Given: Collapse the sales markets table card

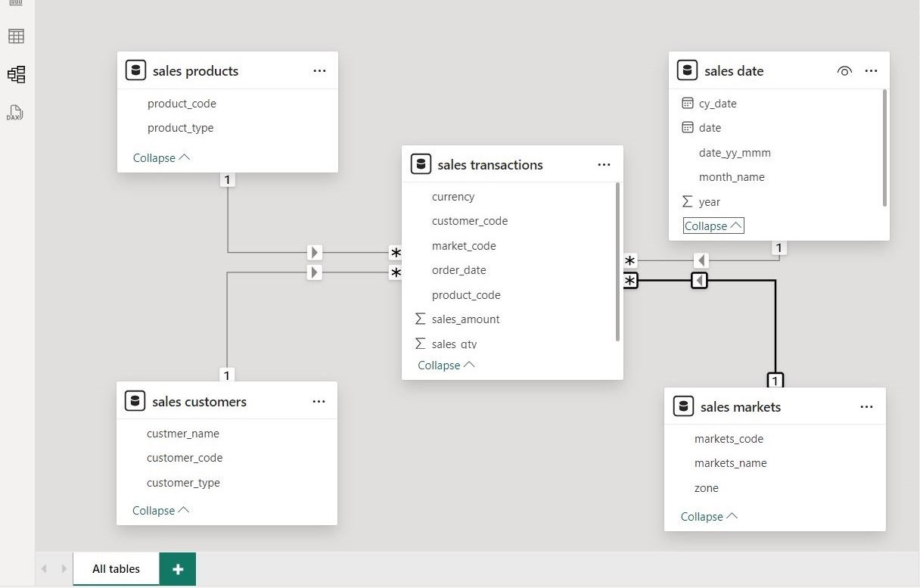Looking at the screenshot, I should pos(709,517).
